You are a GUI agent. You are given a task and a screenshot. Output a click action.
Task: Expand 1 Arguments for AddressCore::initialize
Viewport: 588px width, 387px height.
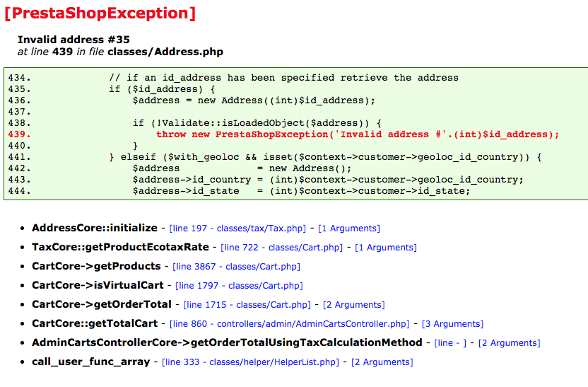(x=349, y=229)
